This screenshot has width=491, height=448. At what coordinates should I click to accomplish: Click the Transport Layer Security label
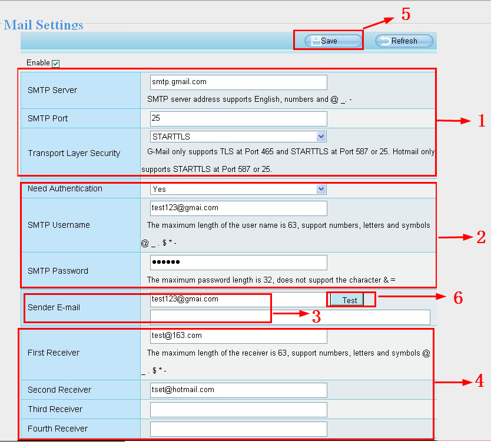coord(74,153)
